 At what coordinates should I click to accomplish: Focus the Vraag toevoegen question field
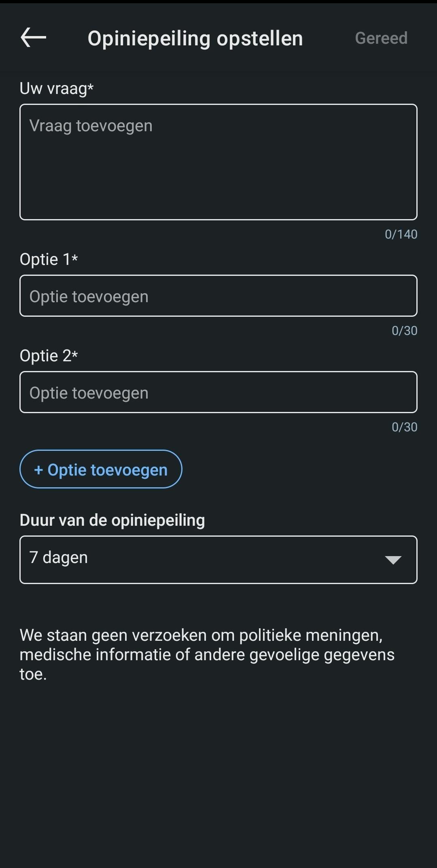[218, 162]
